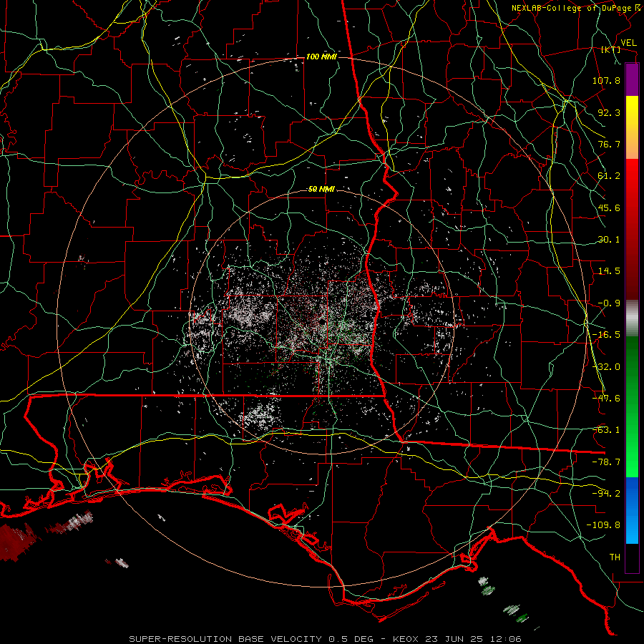Viewport: 644px width, 644px height.
Task: Click the yellow-orange segment of the color bar
Action: 632,127
